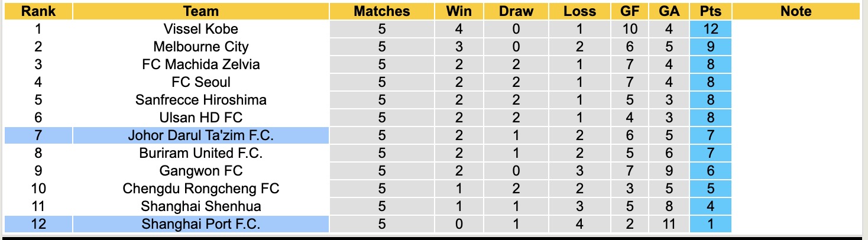868x240 pixels.
Task: Click the Draw column header
Action: pos(516,11)
